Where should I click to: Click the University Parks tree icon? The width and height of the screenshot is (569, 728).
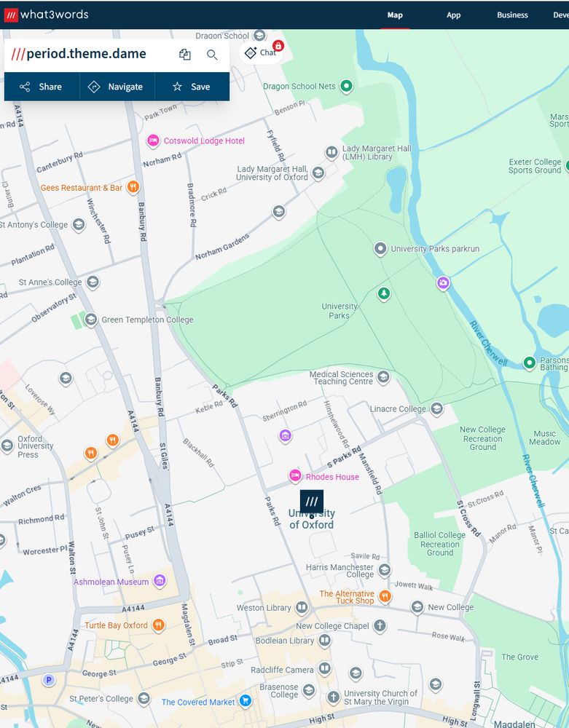tap(384, 294)
